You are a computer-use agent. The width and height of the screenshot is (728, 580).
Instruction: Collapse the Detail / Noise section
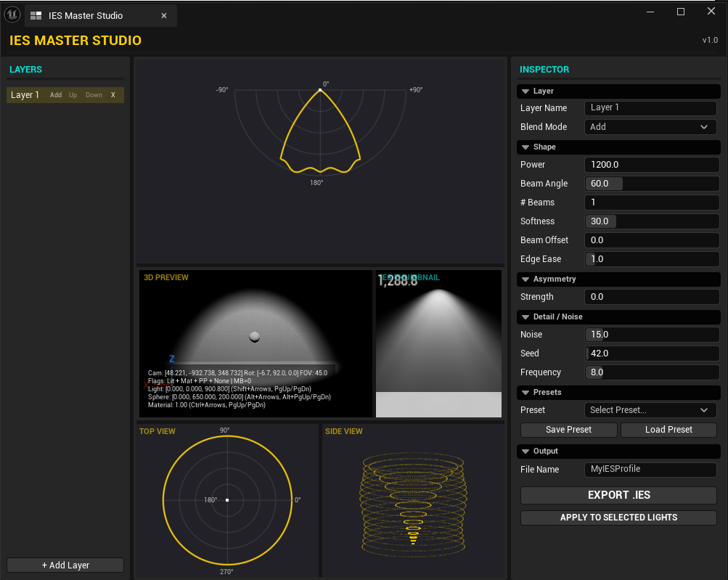[x=525, y=317]
